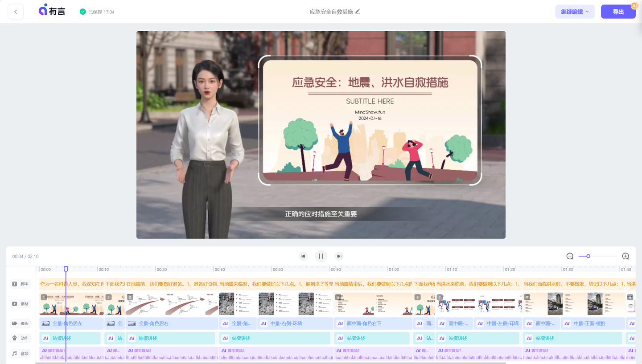Screen dimensions: 642x364
Task: Select 站姿讲述 action clip under 全景-角色居左
Action: pyautogui.click(x=70, y=338)
